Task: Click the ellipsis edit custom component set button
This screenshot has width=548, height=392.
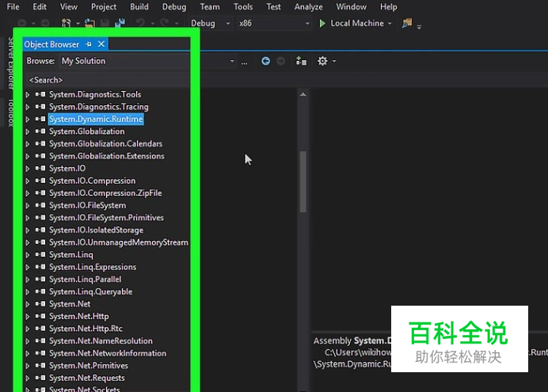Action: [x=244, y=63]
